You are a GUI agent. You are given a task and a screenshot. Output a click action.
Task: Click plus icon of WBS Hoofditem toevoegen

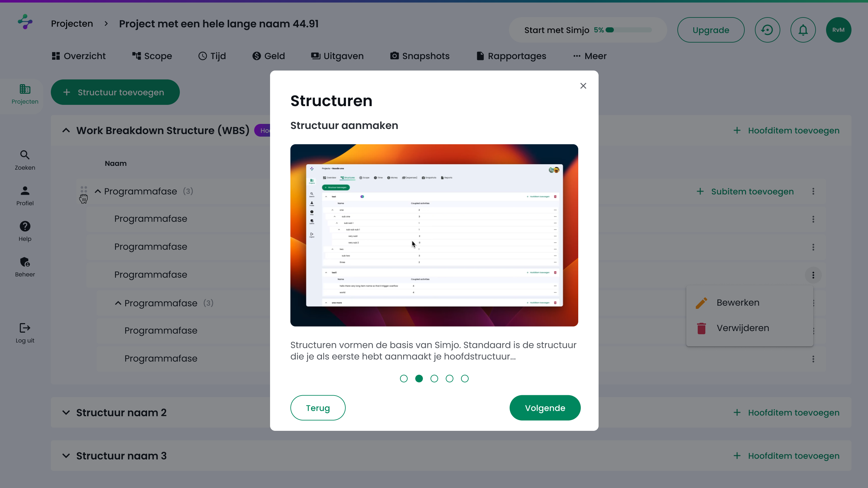point(737,131)
